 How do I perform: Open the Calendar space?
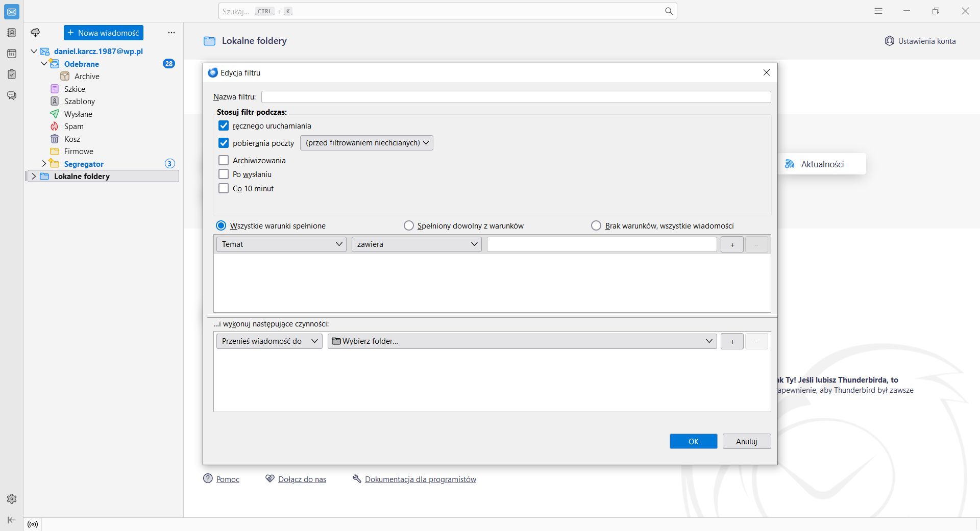pyautogui.click(x=12, y=54)
